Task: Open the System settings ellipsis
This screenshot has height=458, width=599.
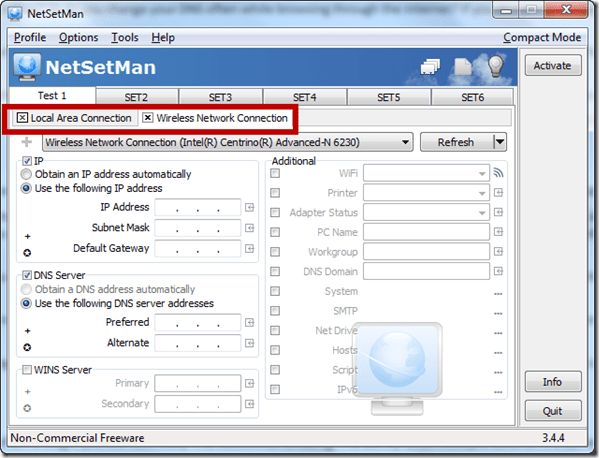Action: (x=498, y=294)
